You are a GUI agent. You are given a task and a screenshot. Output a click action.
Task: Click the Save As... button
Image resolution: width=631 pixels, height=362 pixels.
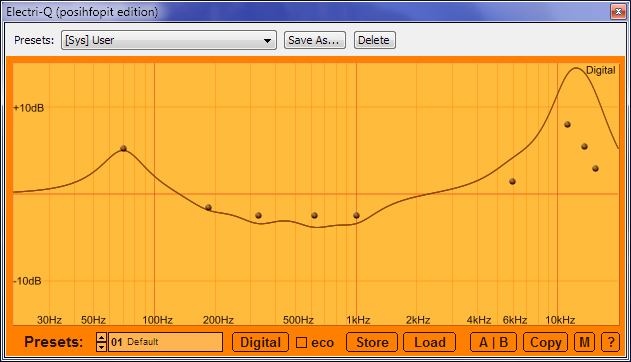click(315, 40)
